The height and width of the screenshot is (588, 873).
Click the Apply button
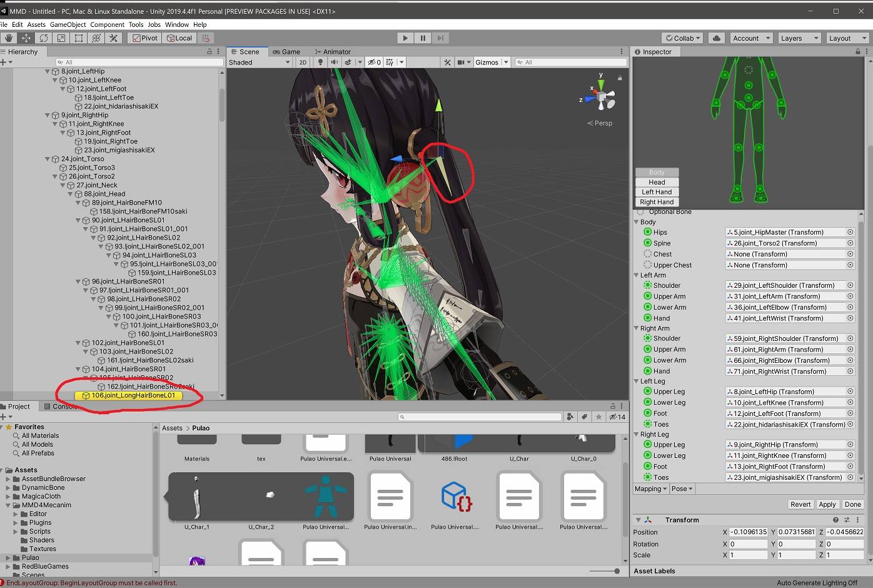(x=827, y=504)
